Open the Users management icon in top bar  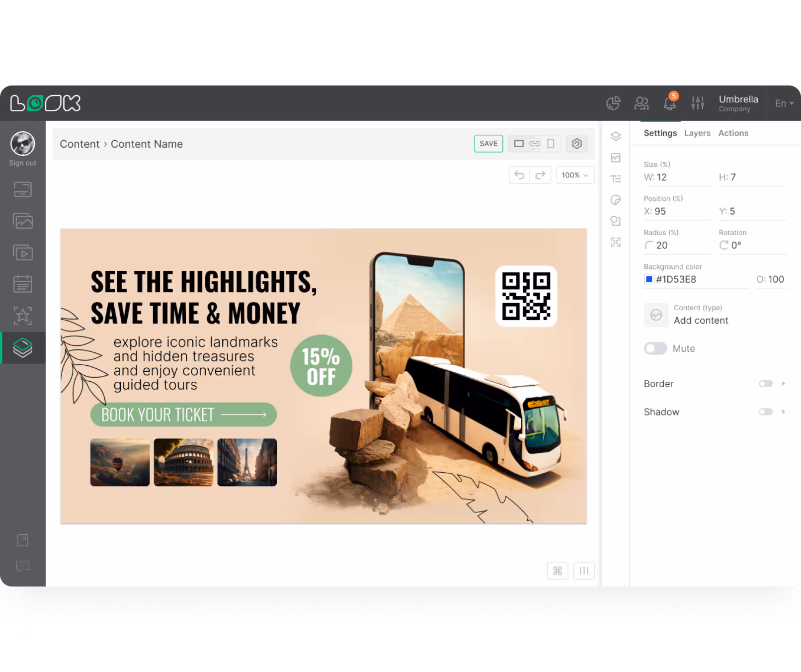641,103
